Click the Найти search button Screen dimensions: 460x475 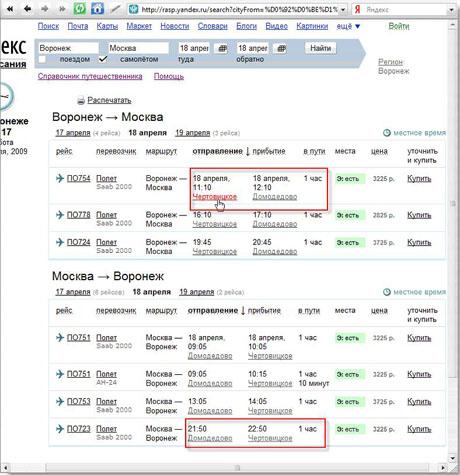[x=320, y=48]
